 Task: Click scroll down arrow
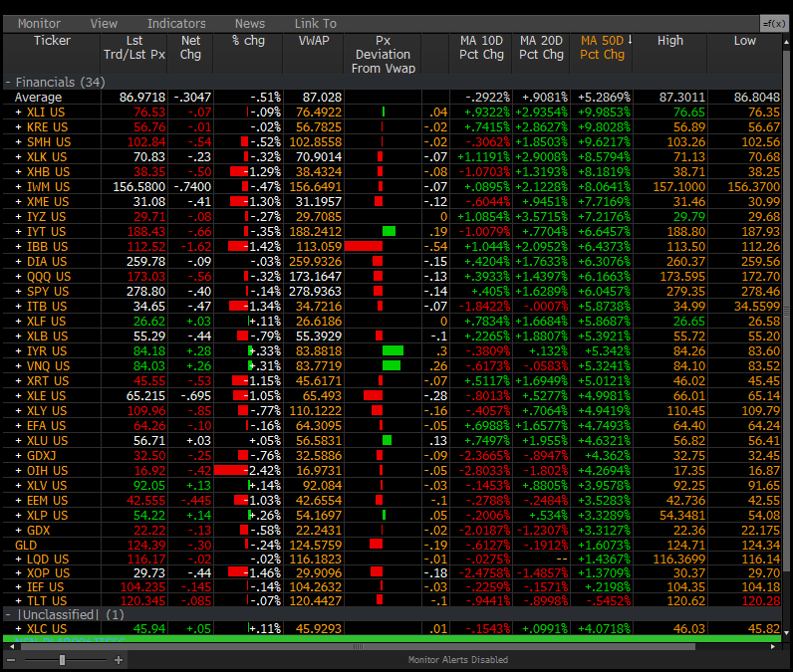click(x=786, y=632)
